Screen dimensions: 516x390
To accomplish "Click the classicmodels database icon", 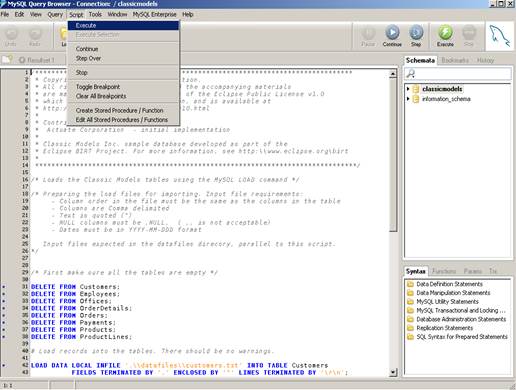I will tap(416, 89).
